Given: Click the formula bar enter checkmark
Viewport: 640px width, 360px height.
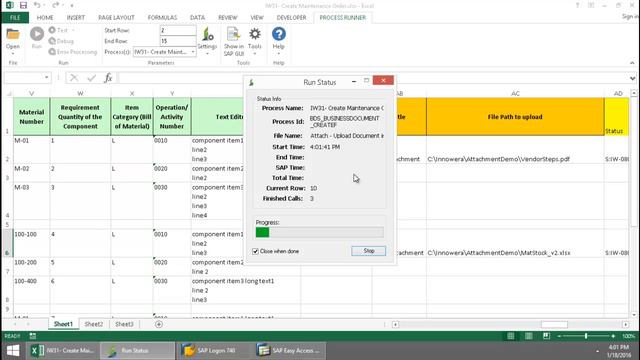Looking at the screenshot, I should [91, 78].
